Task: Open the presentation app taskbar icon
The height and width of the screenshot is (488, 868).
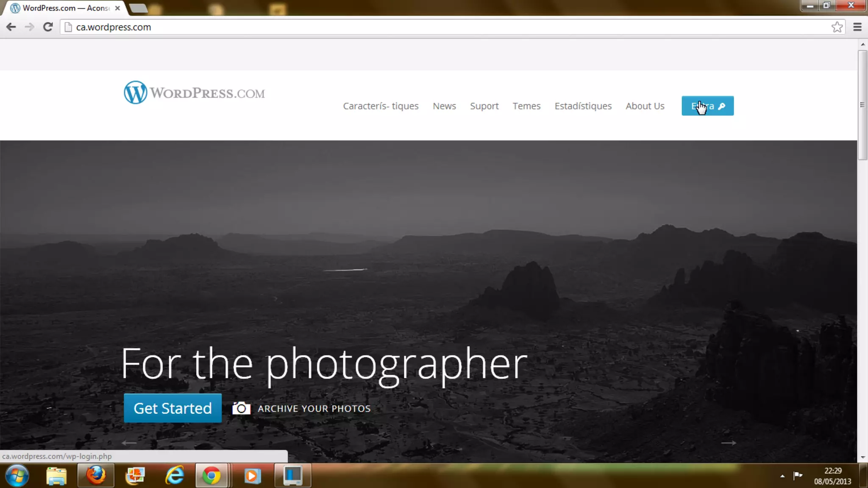Action: click(292, 476)
